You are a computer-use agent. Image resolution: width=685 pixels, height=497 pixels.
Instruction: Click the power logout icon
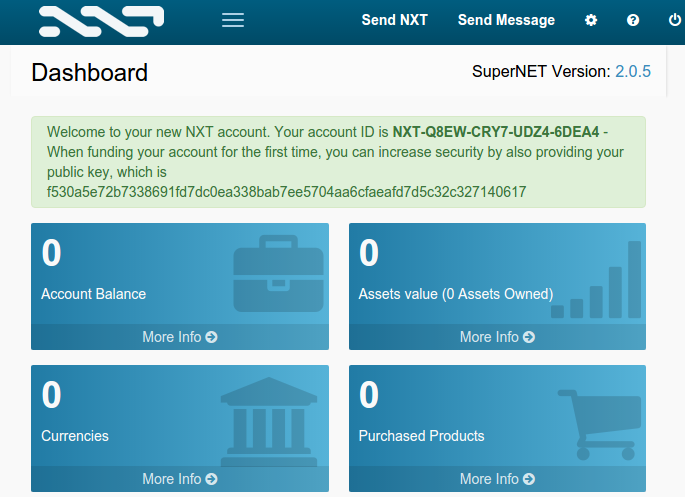point(674,20)
